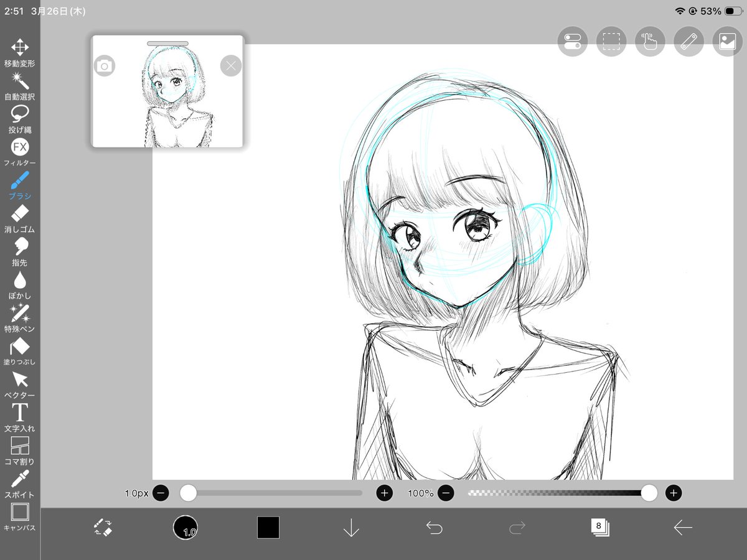Tap the brush/eraser switch icon
Image resolution: width=747 pixels, height=560 pixels.
[x=103, y=528]
